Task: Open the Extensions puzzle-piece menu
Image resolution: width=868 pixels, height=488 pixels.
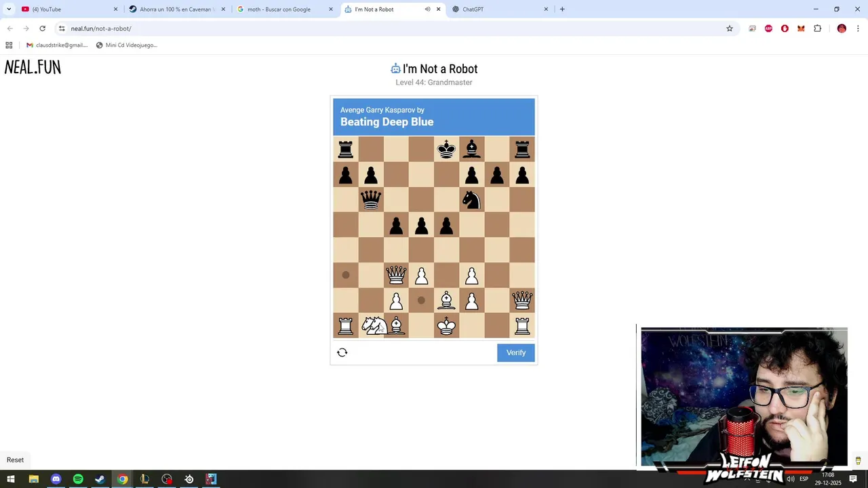Action: click(817, 28)
